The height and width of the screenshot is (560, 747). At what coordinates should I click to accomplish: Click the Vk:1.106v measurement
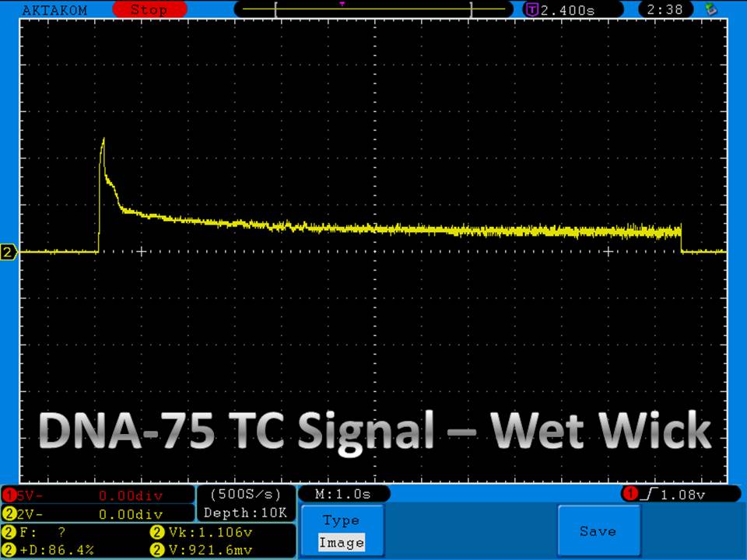point(201,533)
